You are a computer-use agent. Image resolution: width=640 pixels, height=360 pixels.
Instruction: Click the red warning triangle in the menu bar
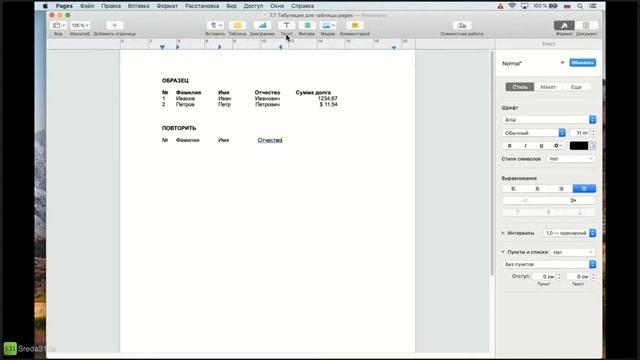[500, 6]
